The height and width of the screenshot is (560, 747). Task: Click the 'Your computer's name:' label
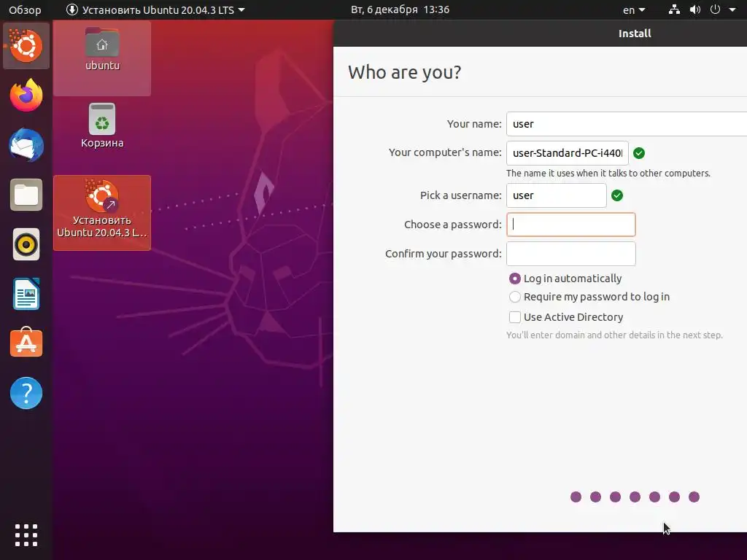[x=445, y=152]
